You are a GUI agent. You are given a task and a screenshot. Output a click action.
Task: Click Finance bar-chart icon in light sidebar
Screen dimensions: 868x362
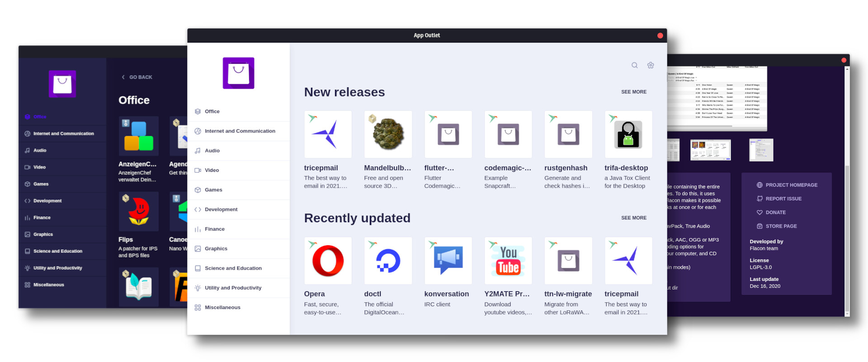[198, 229]
